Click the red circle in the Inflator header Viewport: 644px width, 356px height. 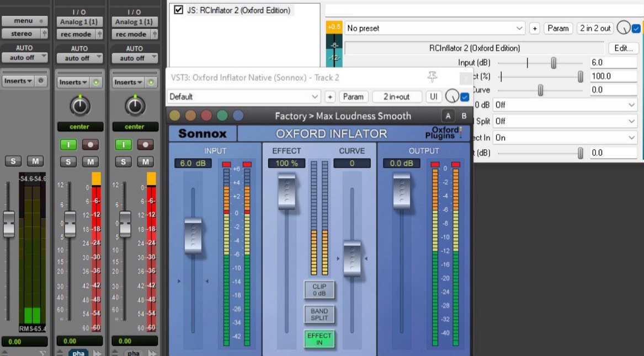tap(206, 116)
